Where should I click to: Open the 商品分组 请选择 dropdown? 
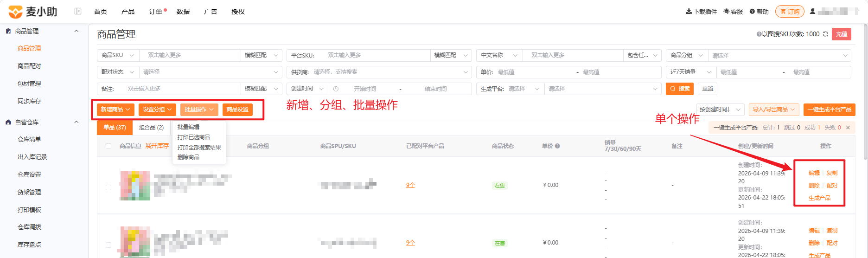click(779, 55)
